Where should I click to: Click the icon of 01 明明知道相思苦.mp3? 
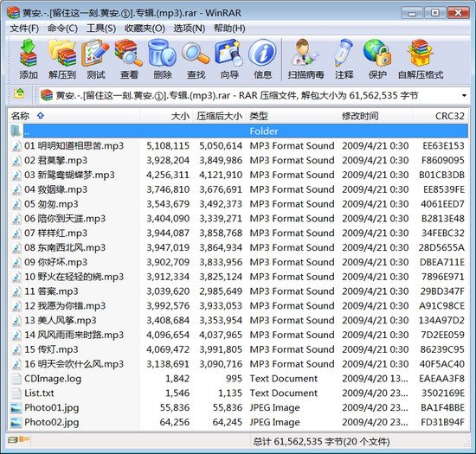(x=16, y=146)
